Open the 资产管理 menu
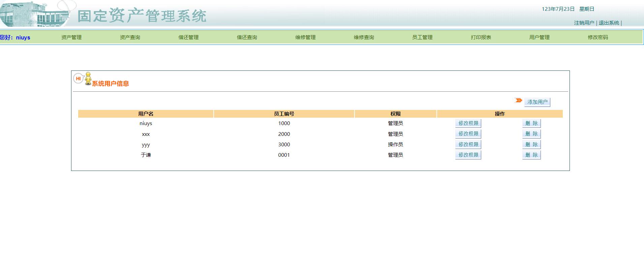This screenshot has height=267, width=644. [x=71, y=37]
